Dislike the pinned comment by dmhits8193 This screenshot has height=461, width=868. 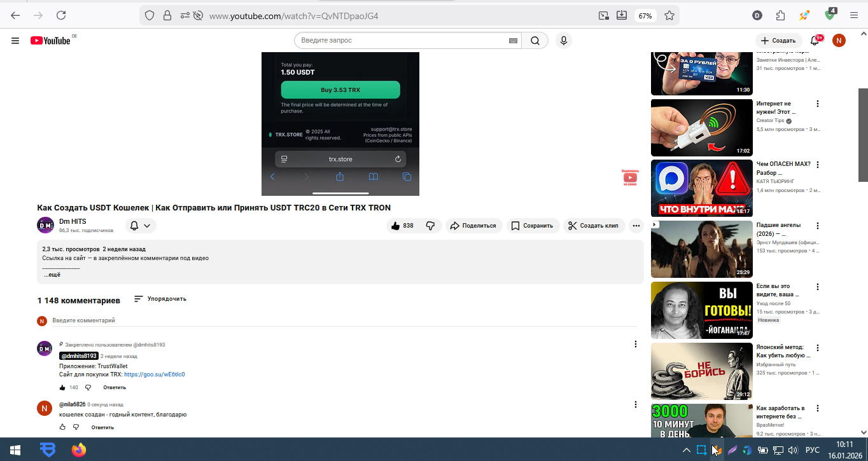(x=88, y=387)
